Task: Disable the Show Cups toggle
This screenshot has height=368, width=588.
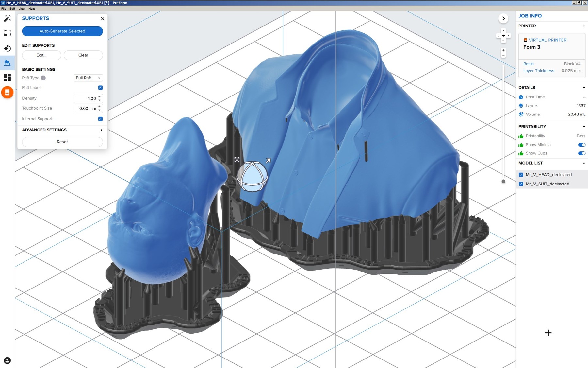Action: click(581, 153)
